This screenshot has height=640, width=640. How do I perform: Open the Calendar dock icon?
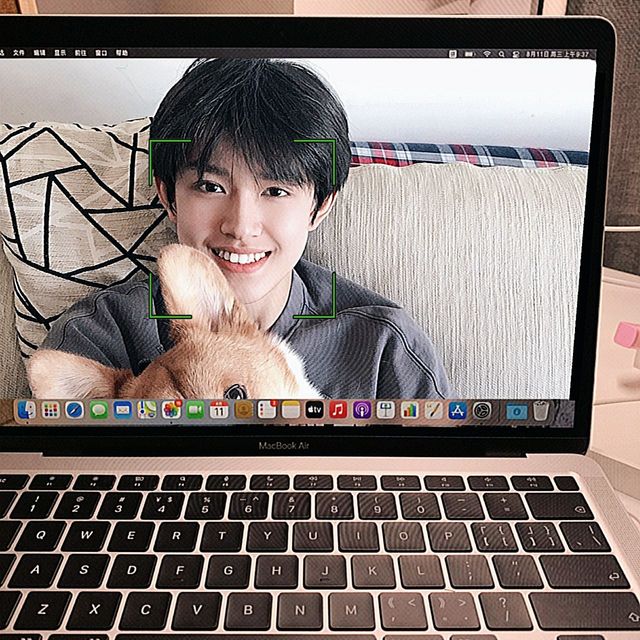(219, 410)
